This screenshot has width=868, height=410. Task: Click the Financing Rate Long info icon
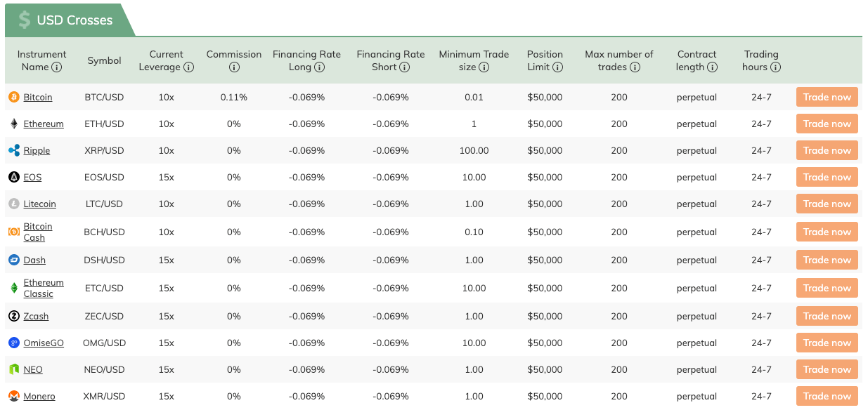(x=319, y=67)
